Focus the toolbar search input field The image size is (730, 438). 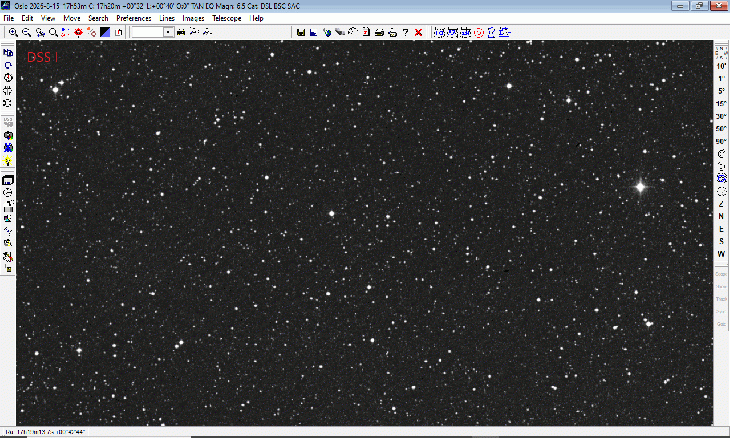[148, 32]
